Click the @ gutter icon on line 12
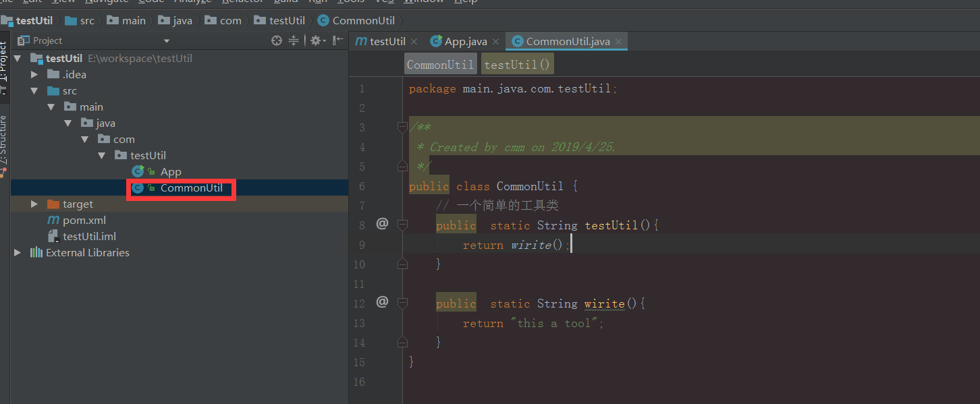The height and width of the screenshot is (404, 980). coord(382,301)
